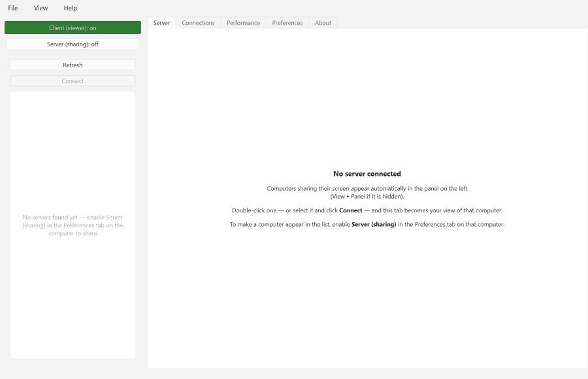Click the "To make a computer appear" sentence
This screenshot has height=379, width=588.
[367, 224]
